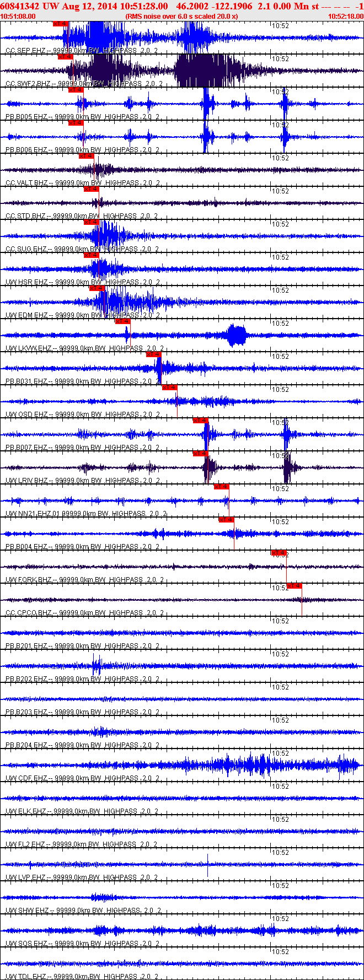Click the pick marker on UW.EDM.EHZ trace

[97, 288]
